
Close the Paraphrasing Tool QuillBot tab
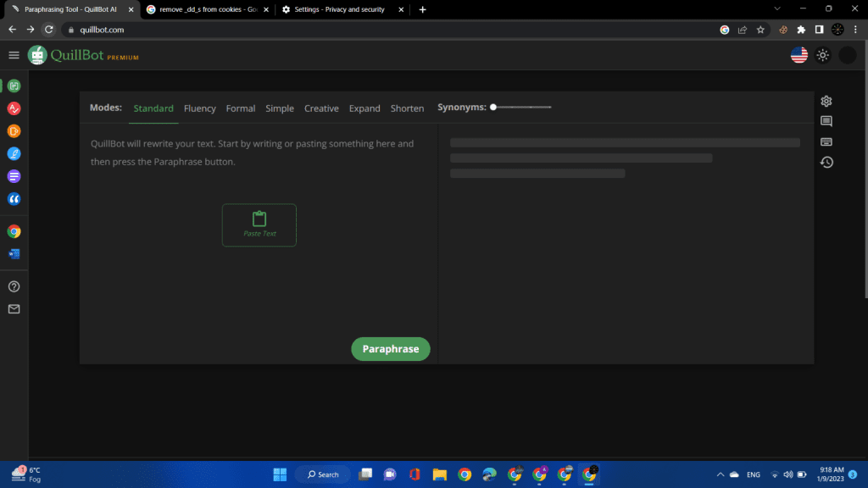coord(131,9)
